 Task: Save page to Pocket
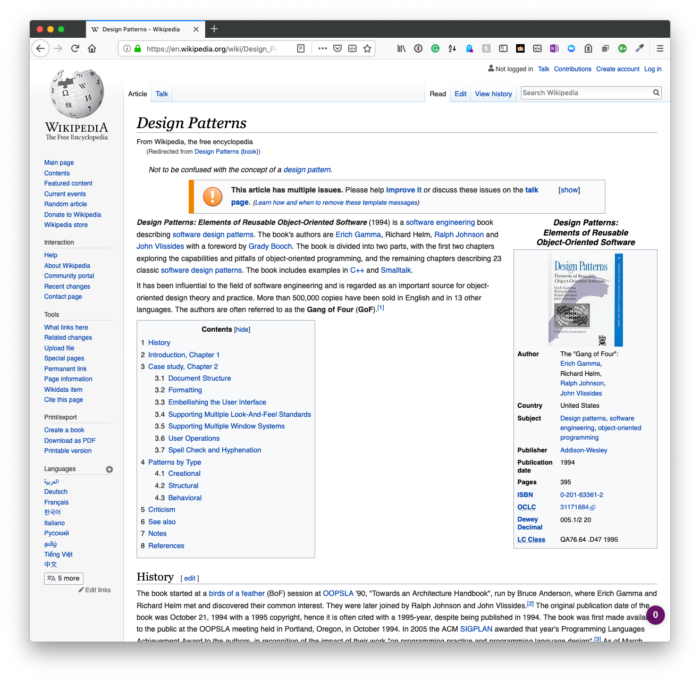pyautogui.click(x=338, y=49)
